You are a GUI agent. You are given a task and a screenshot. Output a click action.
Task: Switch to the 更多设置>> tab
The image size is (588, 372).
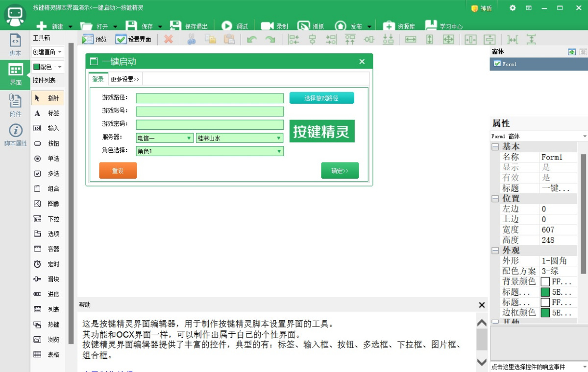tap(124, 79)
